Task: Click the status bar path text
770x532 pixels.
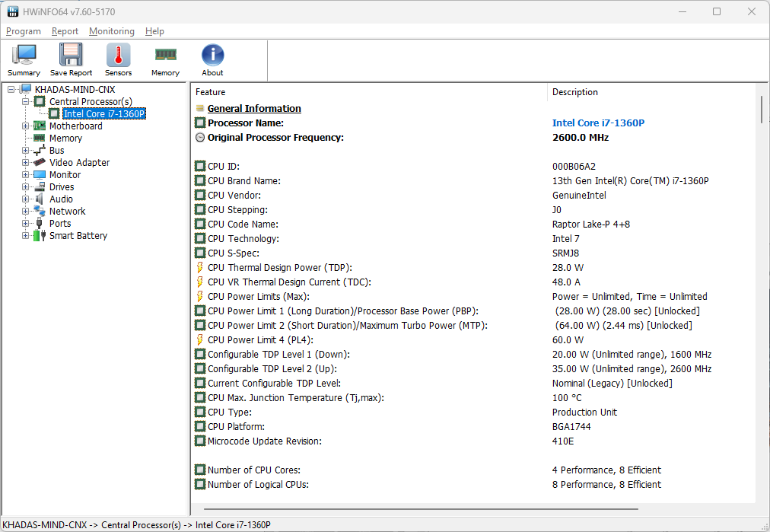Action: [136, 524]
